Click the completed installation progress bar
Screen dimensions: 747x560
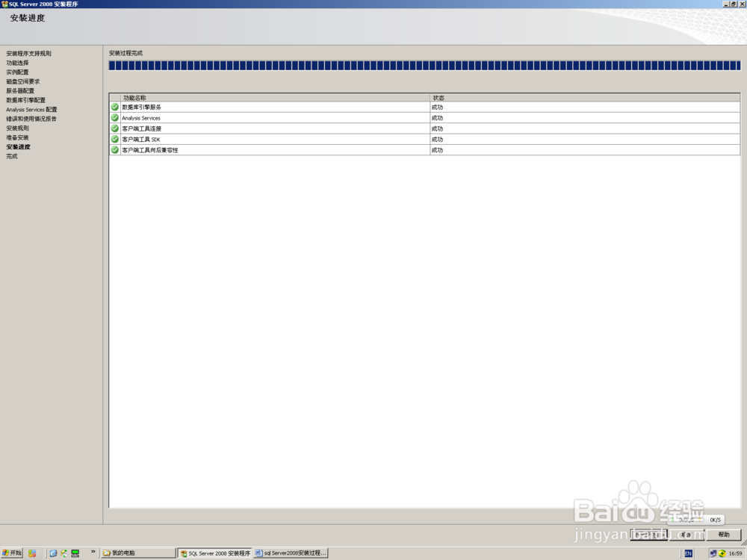(x=424, y=66)
